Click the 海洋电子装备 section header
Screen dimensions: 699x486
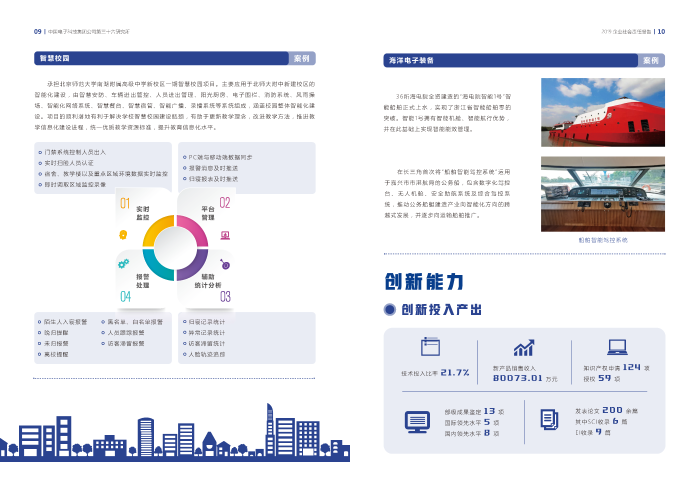[x=410, y=59]
